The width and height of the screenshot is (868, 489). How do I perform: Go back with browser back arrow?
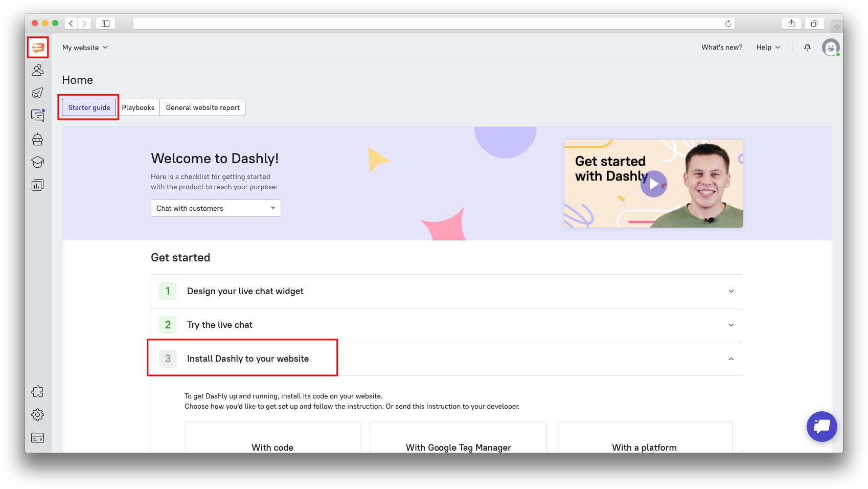[x=71, y=24]
